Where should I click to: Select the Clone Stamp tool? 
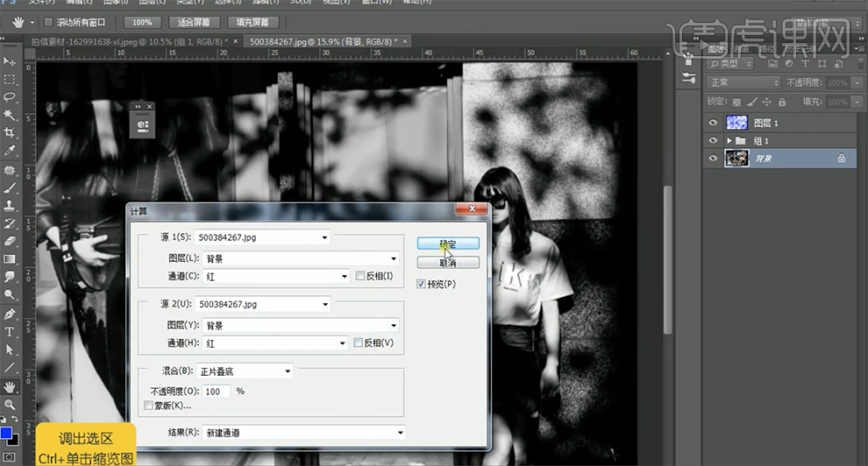[10, 206]
